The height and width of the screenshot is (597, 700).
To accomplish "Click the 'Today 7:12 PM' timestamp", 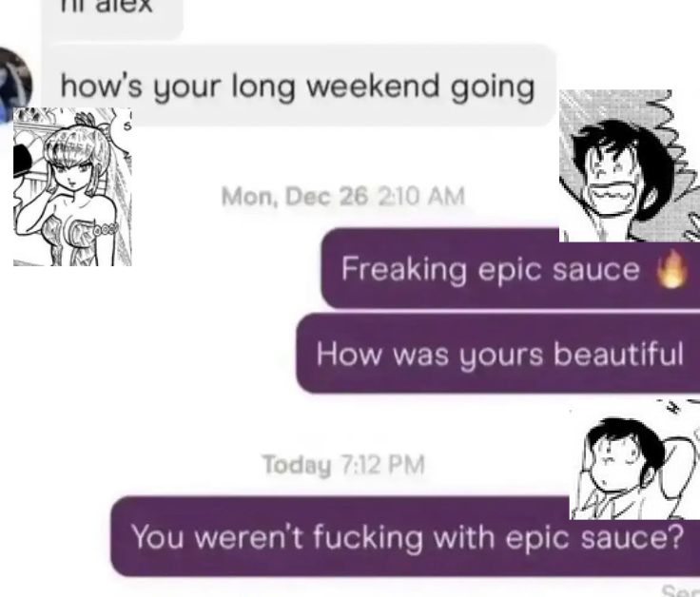I will [342, 465].
